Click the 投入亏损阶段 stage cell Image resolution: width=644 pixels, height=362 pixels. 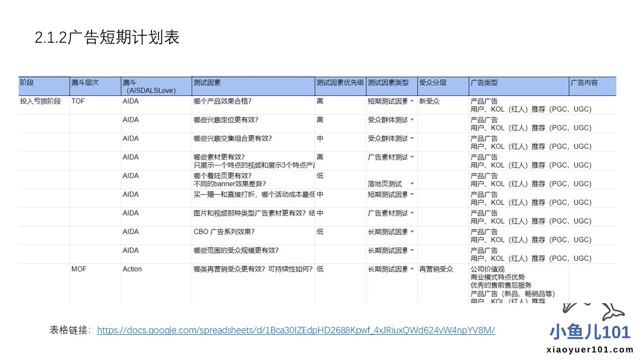[x=40, y=101]
